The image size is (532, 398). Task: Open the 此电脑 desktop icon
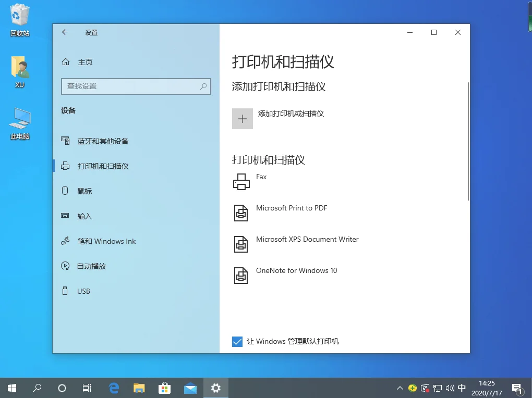click(x=20, y=124)
